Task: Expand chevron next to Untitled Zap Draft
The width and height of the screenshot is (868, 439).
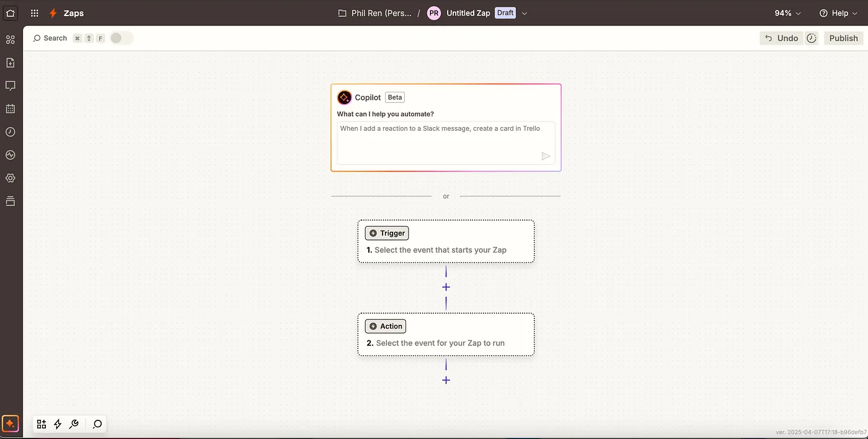Action: tap(525, 13)
